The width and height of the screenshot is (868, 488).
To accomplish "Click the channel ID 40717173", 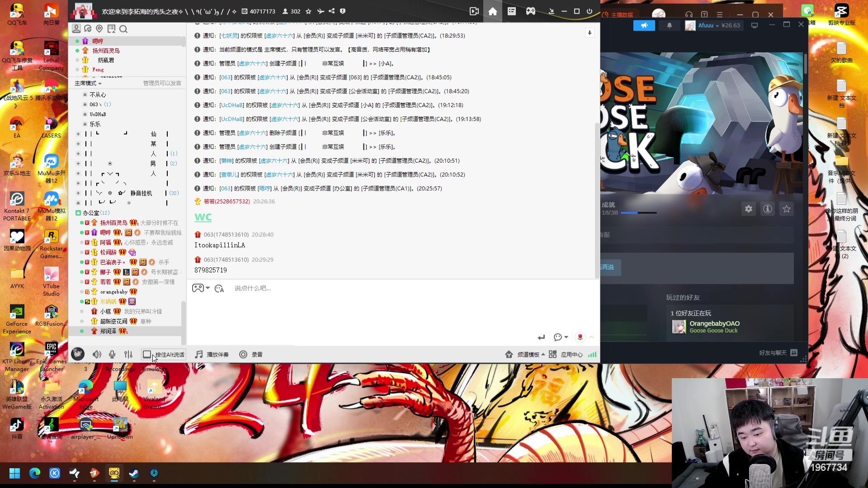I will pos(259,11).
